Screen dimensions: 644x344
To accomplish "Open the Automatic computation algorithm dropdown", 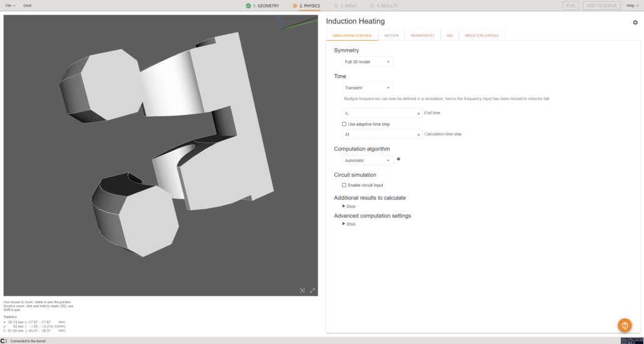I will 368,161.
